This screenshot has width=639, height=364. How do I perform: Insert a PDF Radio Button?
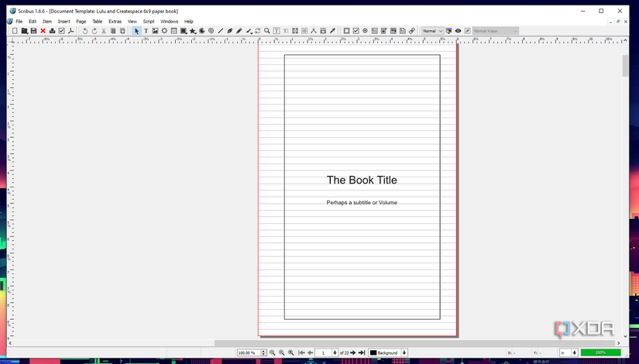365,31
